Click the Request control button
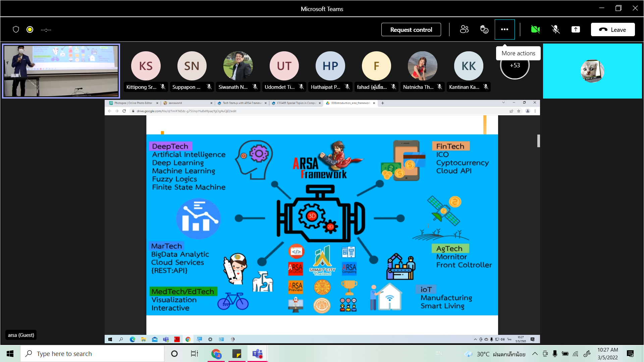Screen dimensions: 644x362 coord(411,29)
